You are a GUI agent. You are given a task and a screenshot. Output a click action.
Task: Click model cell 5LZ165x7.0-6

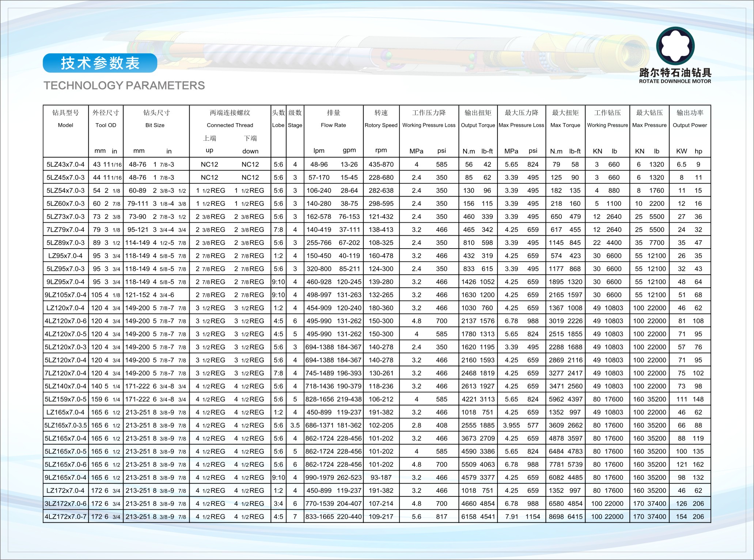[66, 465]
